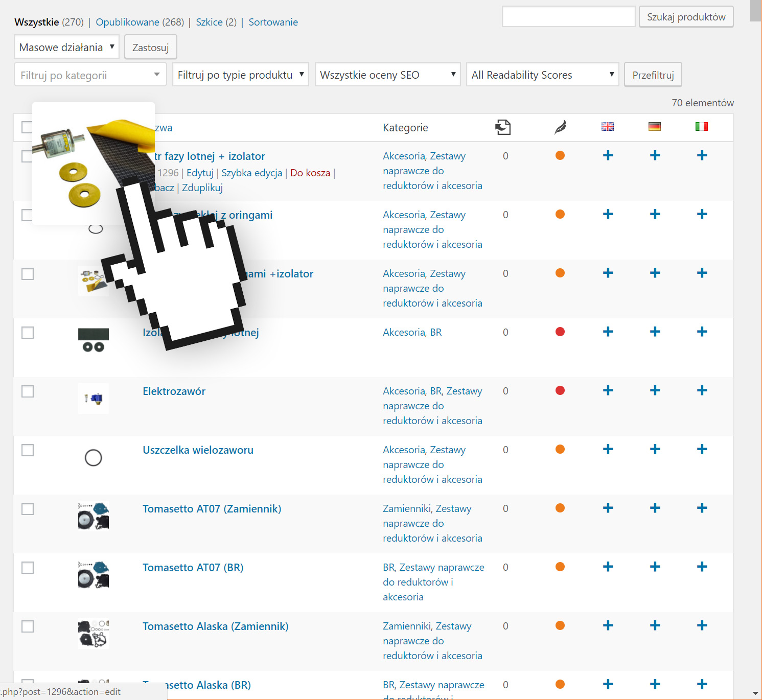Viewport: 762px width, 700px height.
Task: Add English translation for Uszczelka wielozaworu
Action: point(608,449)
